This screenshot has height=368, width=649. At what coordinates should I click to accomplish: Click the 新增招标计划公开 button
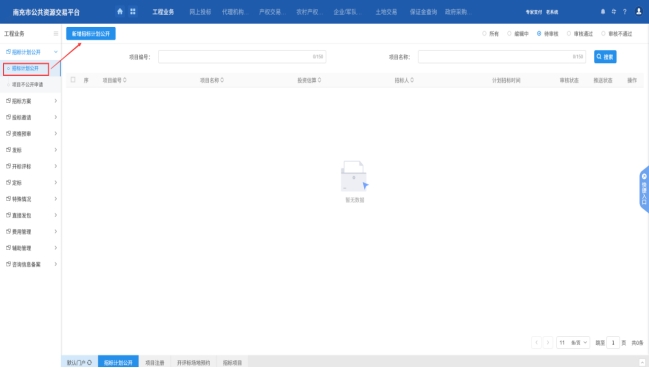(91, 34)
